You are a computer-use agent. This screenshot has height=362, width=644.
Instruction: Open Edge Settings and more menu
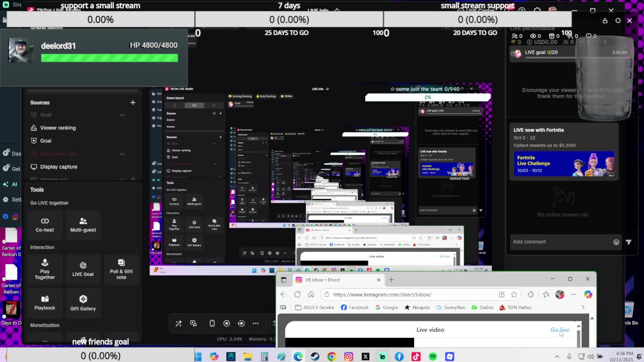point(574,295)
